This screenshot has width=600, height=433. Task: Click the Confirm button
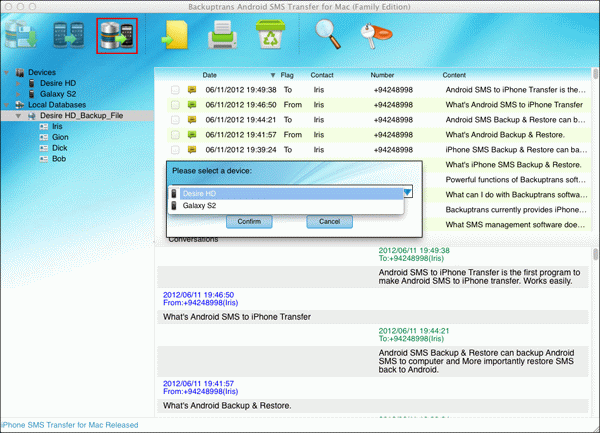tap(249, 221)
